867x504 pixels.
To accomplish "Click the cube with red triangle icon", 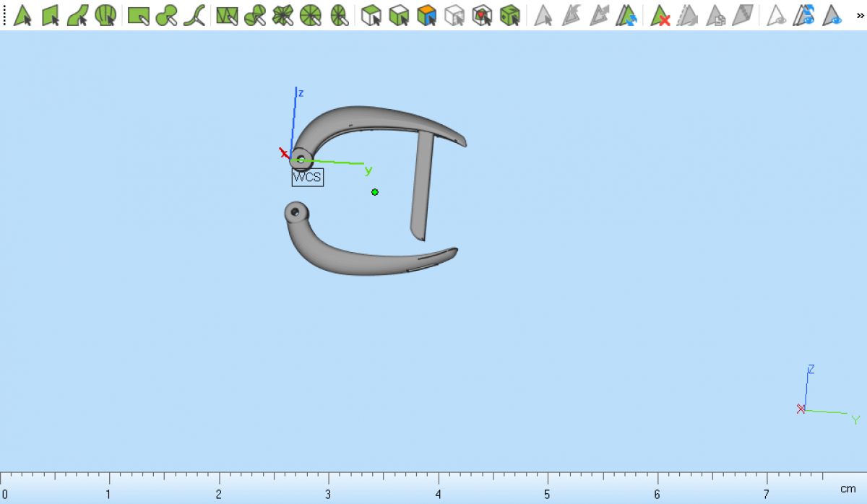I will [x=482, y=15].
